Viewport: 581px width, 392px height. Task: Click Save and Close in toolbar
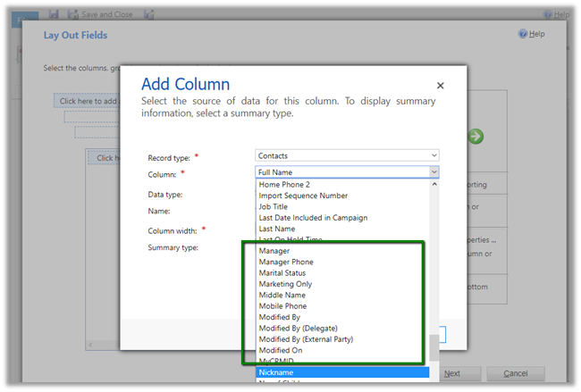99,14
